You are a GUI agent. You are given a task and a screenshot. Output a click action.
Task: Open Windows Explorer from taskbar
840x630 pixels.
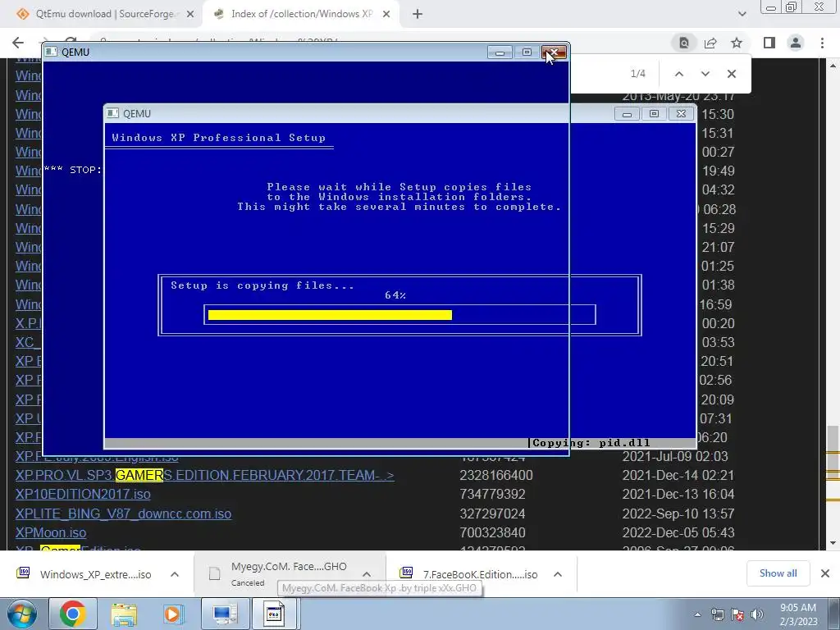(124, 614)
